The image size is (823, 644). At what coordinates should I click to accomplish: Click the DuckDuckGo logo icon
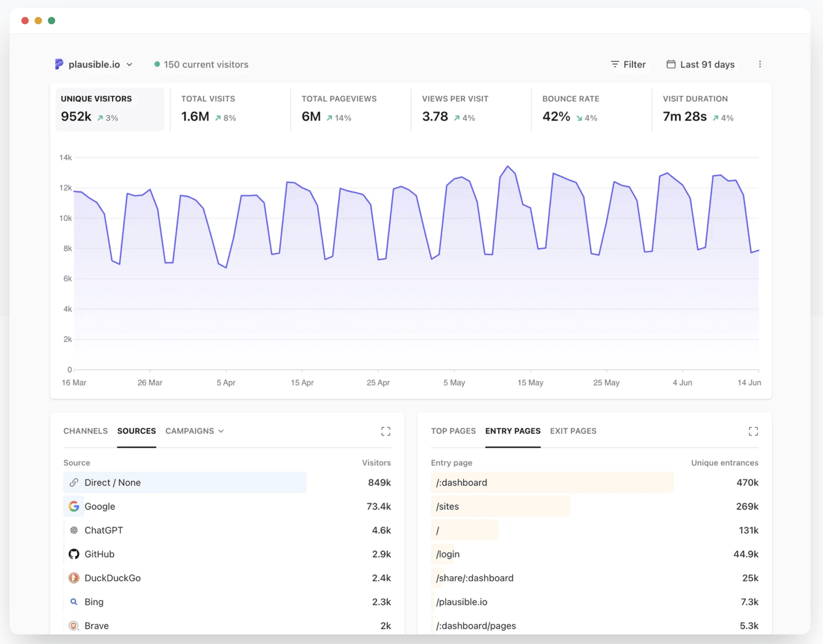(x=74, y=578)
